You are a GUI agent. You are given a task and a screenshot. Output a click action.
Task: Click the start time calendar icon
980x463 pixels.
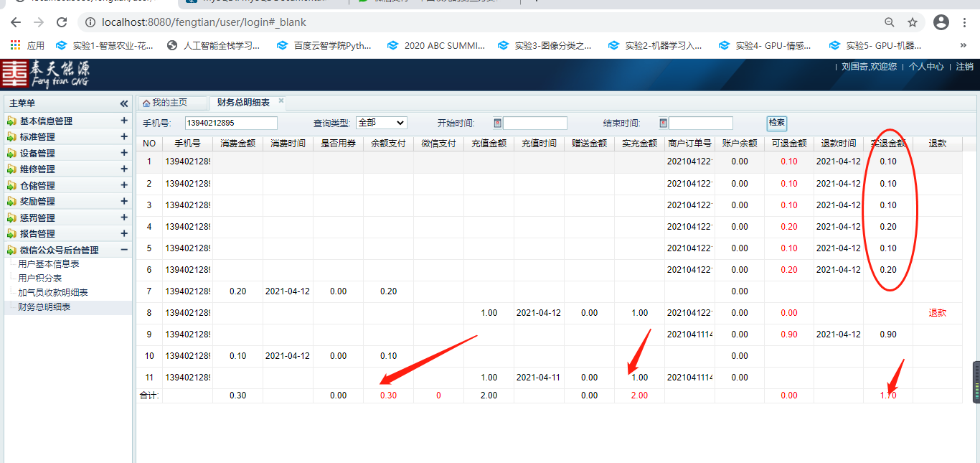(498, 123)
